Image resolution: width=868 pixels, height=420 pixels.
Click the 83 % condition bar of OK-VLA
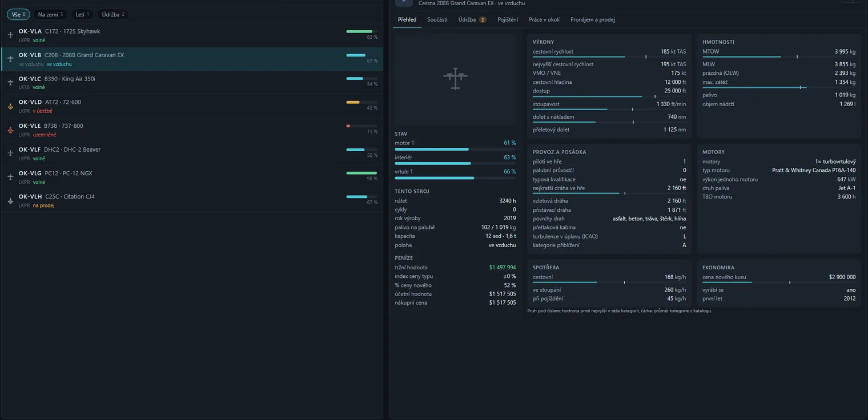(361, 31)
